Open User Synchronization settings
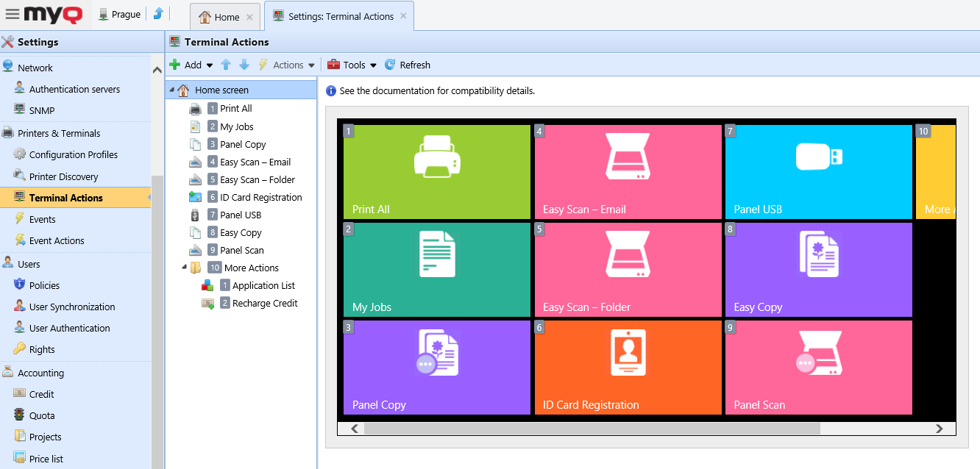Screen dimensions: 980x469 click(72, 307)
